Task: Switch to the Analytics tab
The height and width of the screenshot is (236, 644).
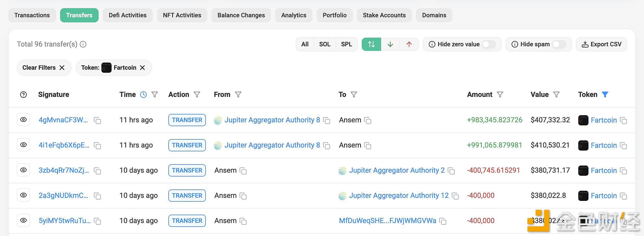Action: tap(294, 15)
